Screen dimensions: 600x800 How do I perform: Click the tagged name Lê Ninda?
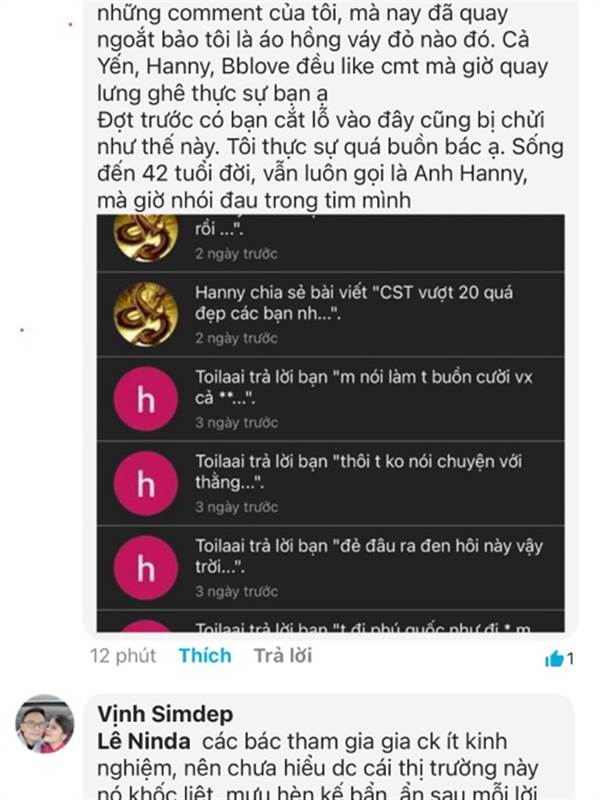coord(144,741)
